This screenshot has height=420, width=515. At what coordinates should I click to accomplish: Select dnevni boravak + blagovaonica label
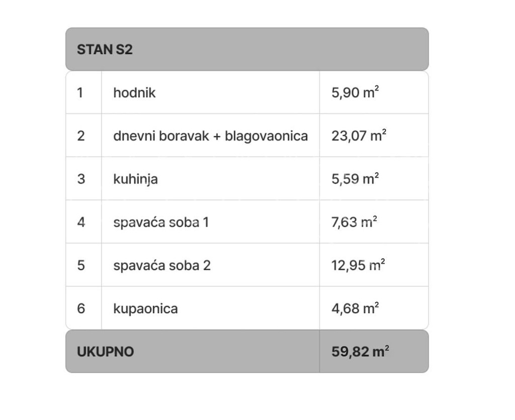click(211, 136)
